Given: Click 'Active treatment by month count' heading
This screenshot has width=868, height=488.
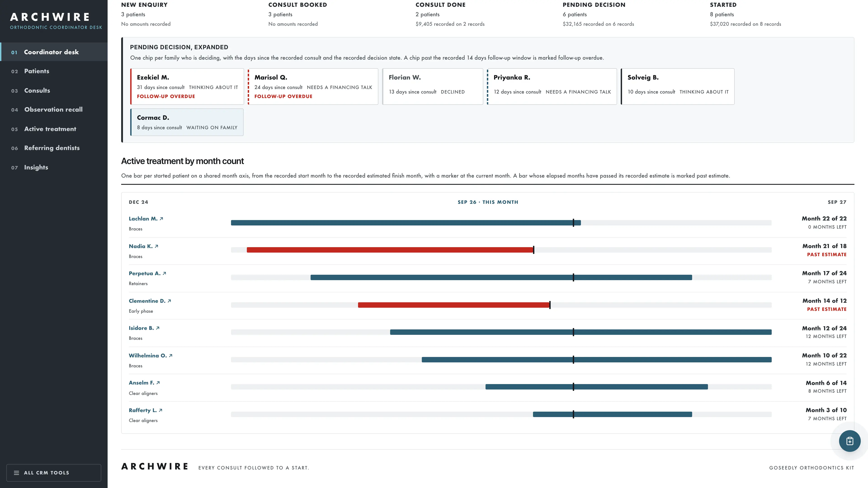Looking at the screenshot, I should [x=182, y=161].
